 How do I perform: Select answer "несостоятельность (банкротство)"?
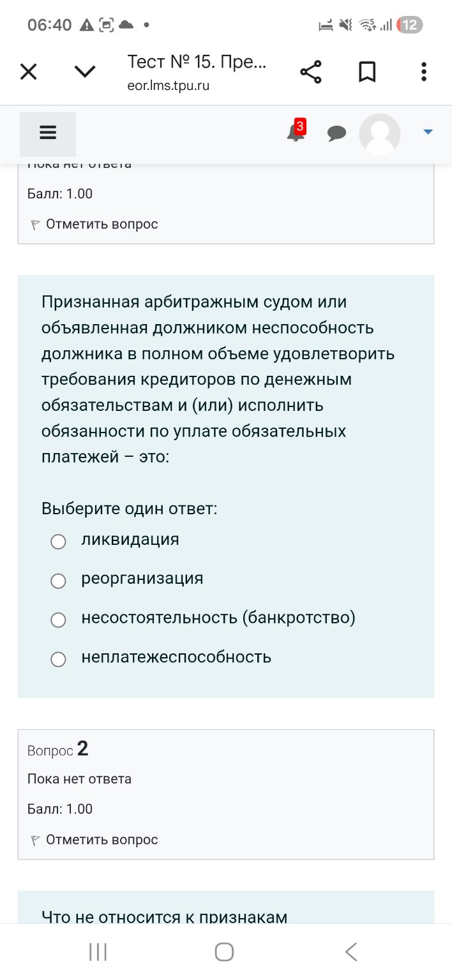point(58,620)
